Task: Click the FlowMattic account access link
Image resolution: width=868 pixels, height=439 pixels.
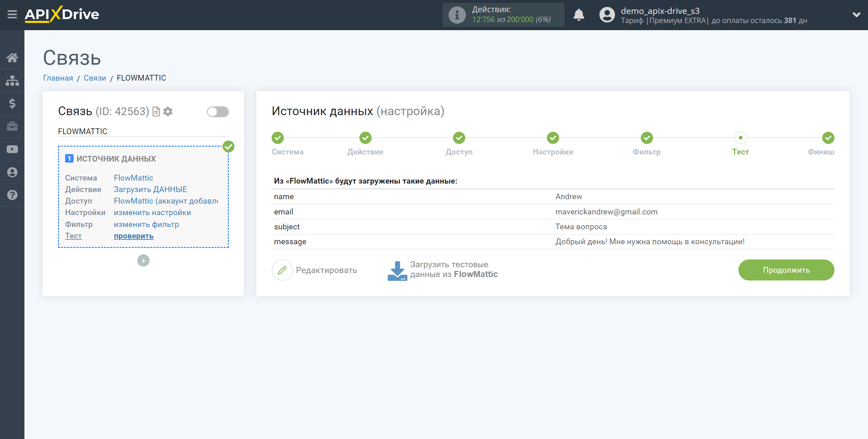Action: [x=166, y=201]
